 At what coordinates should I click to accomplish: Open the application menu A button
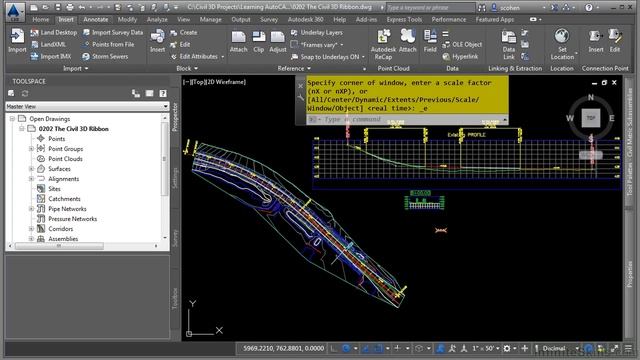[x=15, y=11]
